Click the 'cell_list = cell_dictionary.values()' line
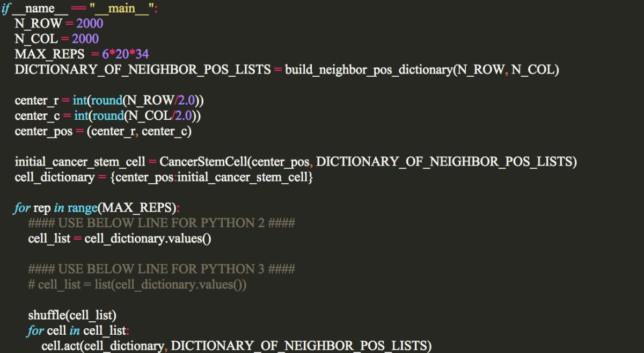This screenshot has height=353, width=644. tap(119, 239)
